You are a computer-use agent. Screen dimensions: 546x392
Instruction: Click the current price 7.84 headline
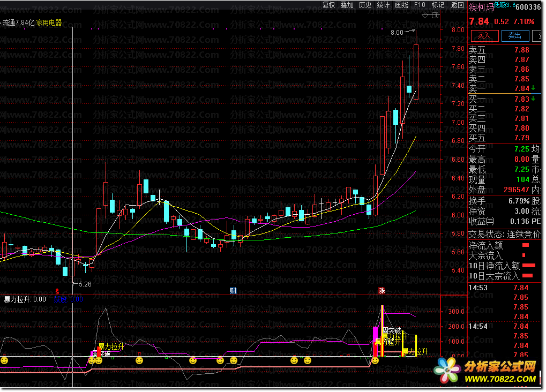coord(479,21)
